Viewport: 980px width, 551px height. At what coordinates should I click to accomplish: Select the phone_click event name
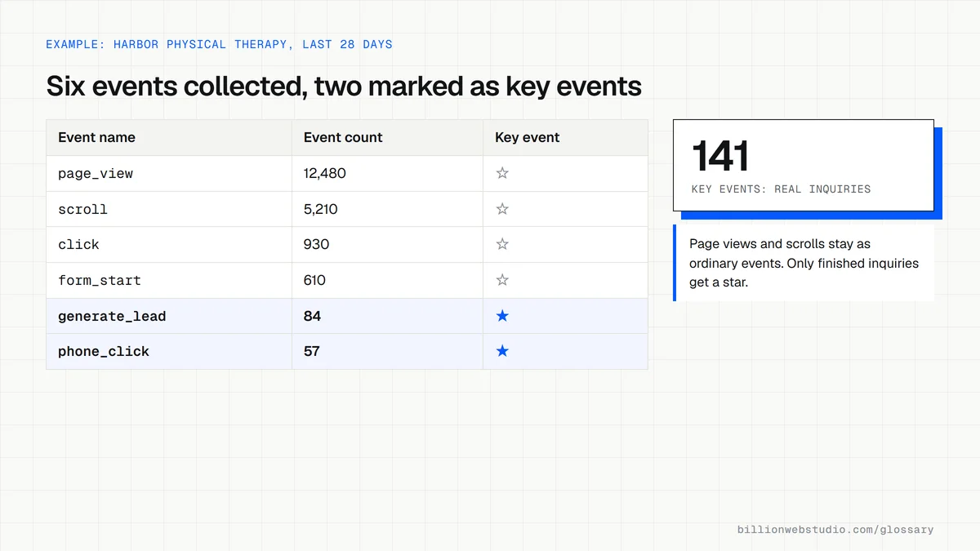click(104, 351)
